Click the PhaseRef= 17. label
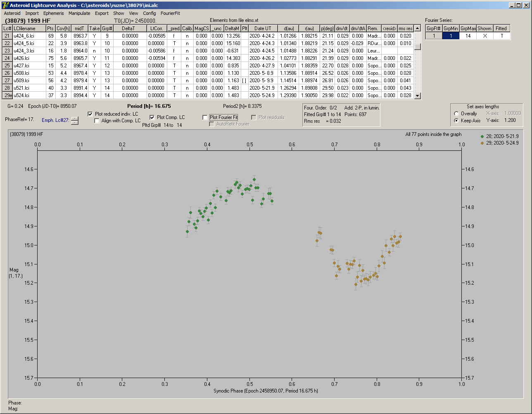Screen dimensions: 532x414 coord(19,119)
